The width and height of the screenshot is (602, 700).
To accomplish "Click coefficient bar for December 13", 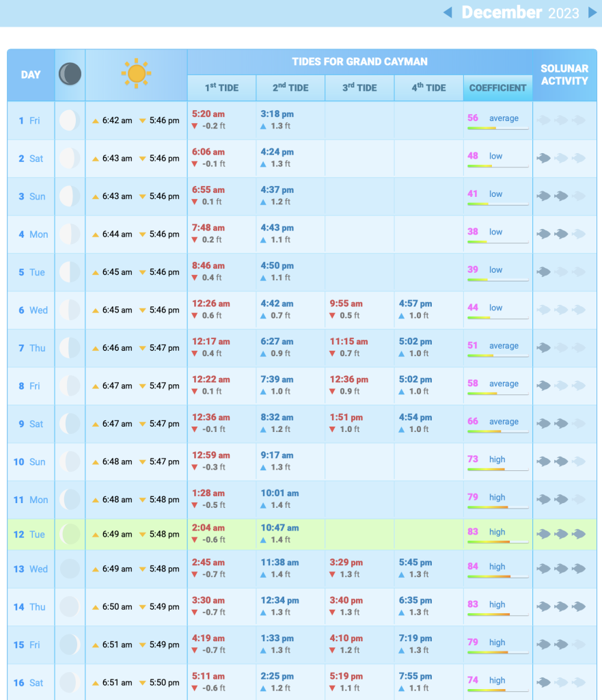I will click(497, 576).
